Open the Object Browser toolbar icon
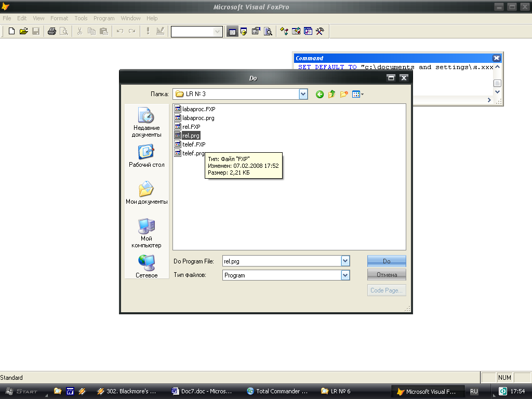Viewport: 532px width, 399px height. coord(296,32)
